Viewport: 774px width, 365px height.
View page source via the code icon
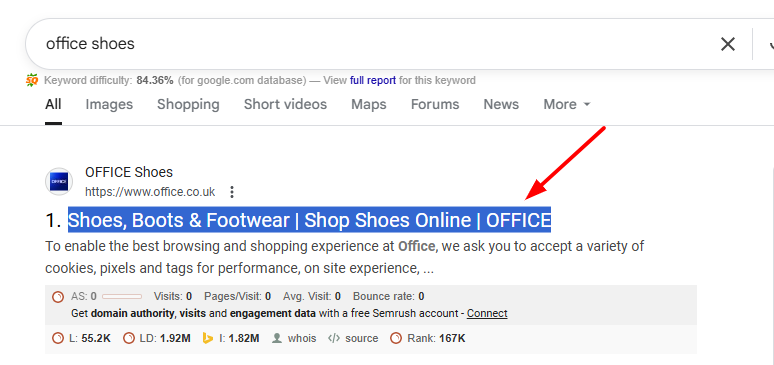334,338
